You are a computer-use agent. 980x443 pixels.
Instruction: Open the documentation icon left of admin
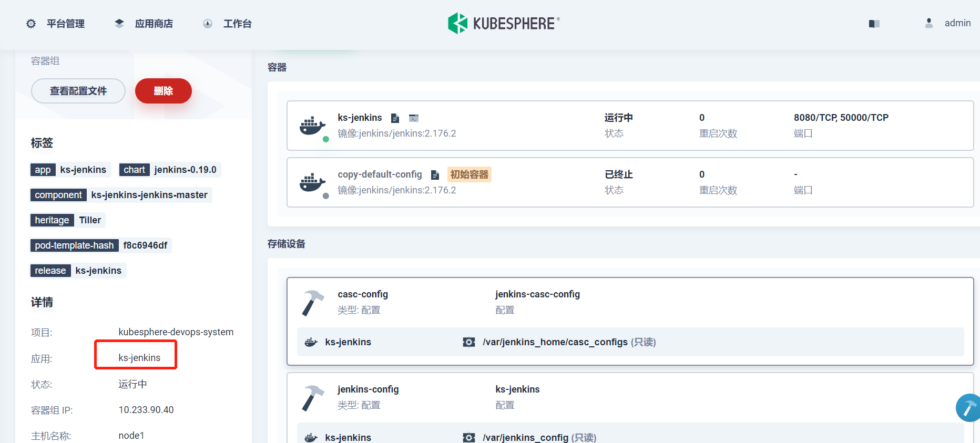tap(874, 24)
